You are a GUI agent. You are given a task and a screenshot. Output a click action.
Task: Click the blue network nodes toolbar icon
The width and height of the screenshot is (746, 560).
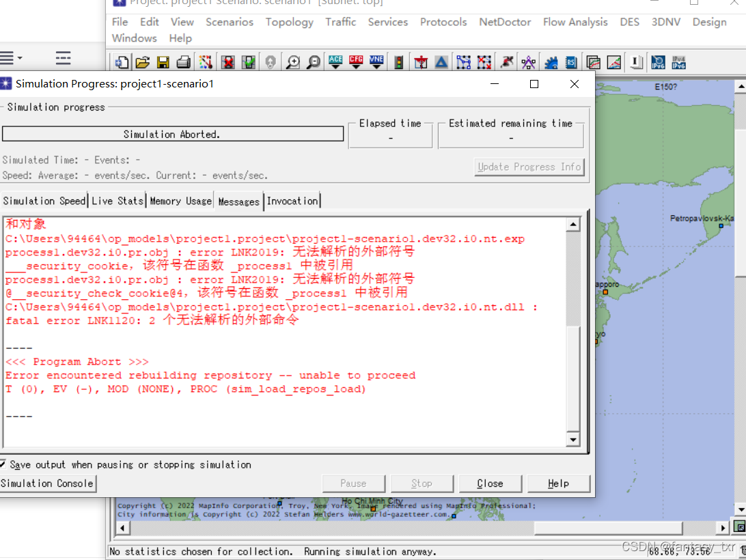[463, 62]
